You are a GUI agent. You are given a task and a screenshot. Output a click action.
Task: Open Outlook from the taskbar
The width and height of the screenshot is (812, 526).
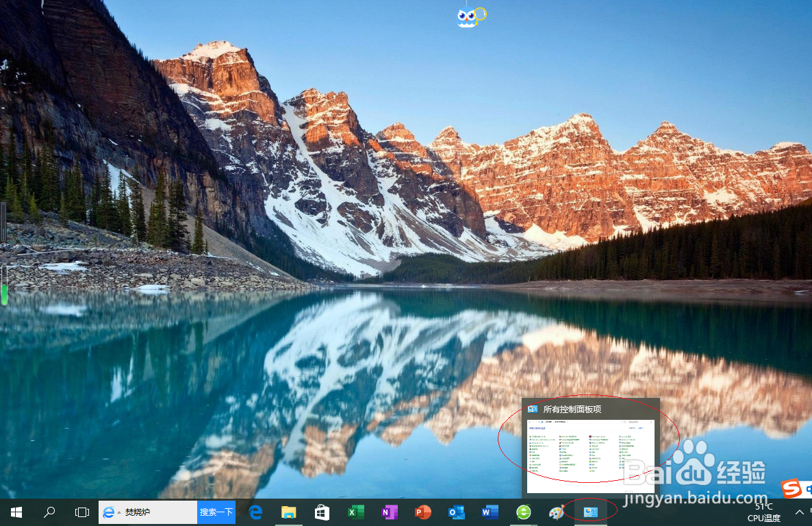(456, 512)
